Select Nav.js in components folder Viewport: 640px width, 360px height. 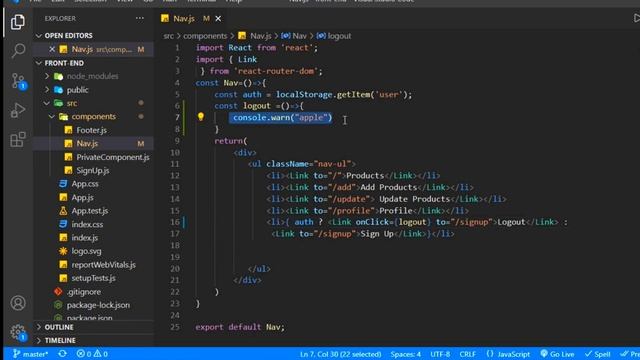(87, 144)
